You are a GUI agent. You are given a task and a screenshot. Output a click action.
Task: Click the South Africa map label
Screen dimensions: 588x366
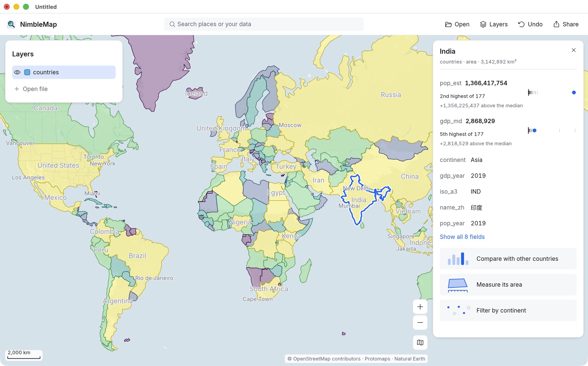[x=269, y=289]
